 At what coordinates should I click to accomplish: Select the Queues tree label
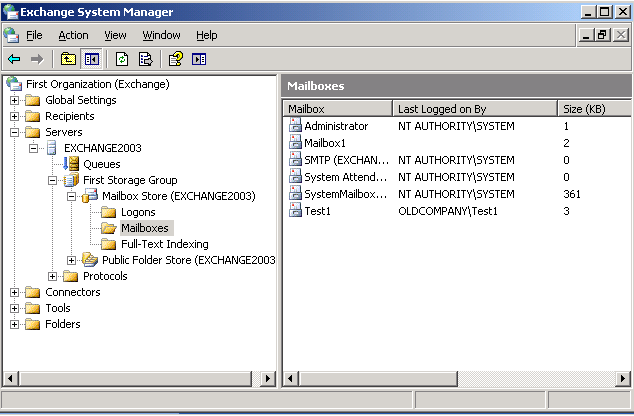[101, 164]
